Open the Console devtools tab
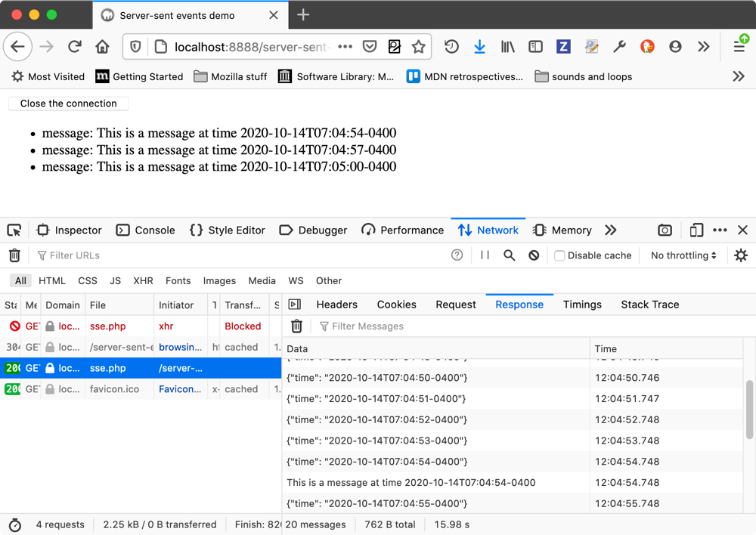This screenshot has height=535, width=756. (145, 230)
